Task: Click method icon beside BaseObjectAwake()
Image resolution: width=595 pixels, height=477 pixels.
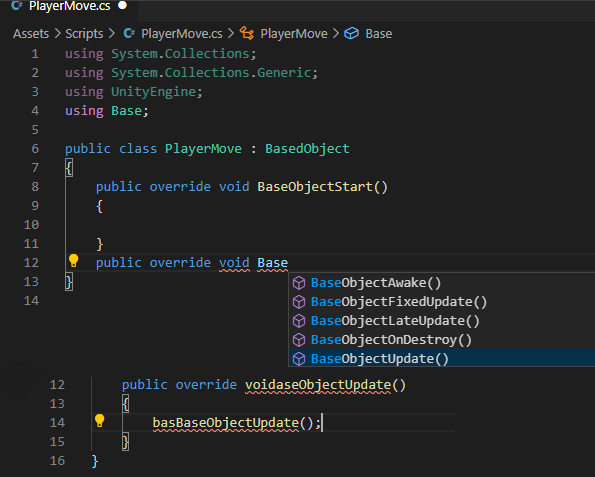Action: [299, 283]
